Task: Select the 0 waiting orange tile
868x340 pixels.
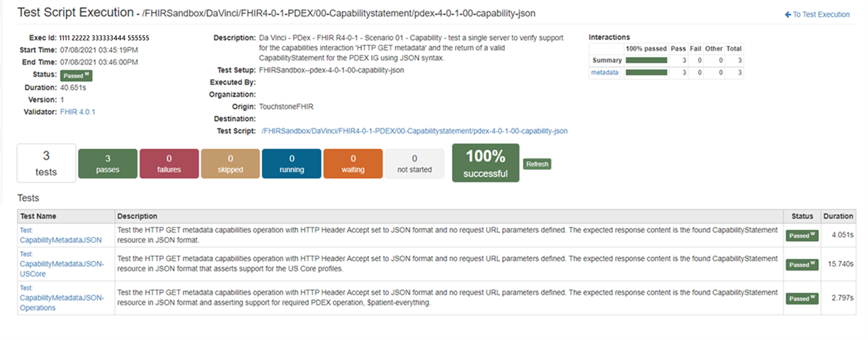Action: tap(353, 164)
